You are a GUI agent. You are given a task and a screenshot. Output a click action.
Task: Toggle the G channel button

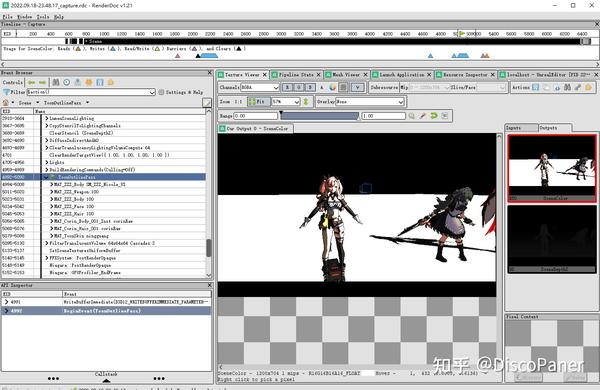click(x=299, y=87)
